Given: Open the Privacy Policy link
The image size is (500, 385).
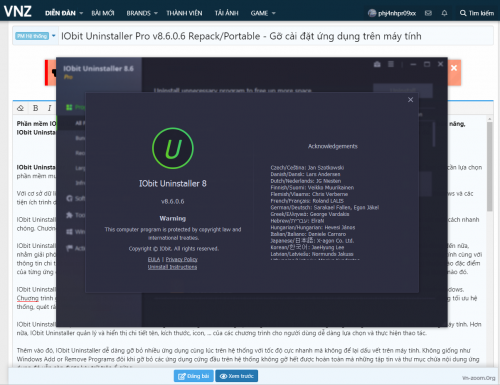Looking at the screenshot, I should click(x=182, y=259).
